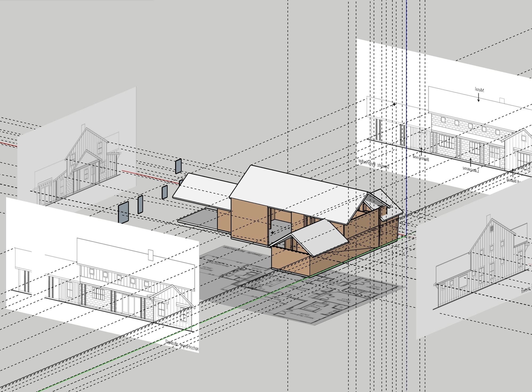Image resolution: width=532 pixels, height=392 pixels.
Task: Click the mirrored 'Limestone' label
Action: click(470, 169)
